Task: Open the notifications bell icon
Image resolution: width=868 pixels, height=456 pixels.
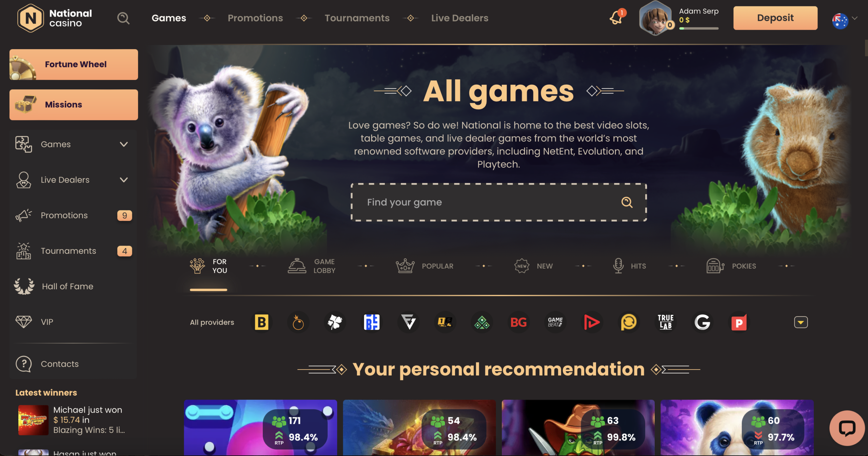Action: [x=616, y=18]
